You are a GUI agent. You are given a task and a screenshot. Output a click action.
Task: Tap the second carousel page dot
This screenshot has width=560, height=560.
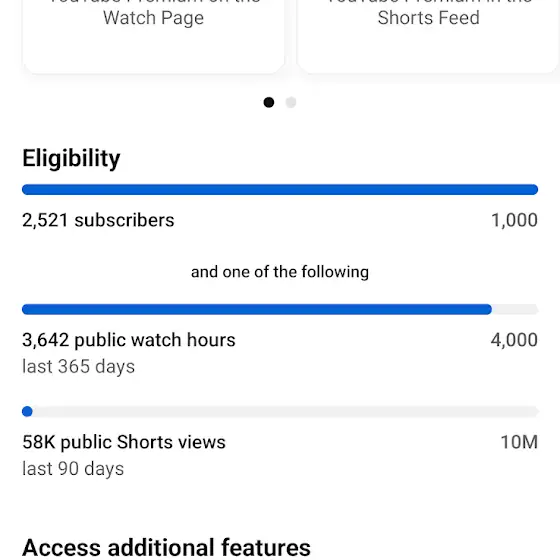click(291, 102)
